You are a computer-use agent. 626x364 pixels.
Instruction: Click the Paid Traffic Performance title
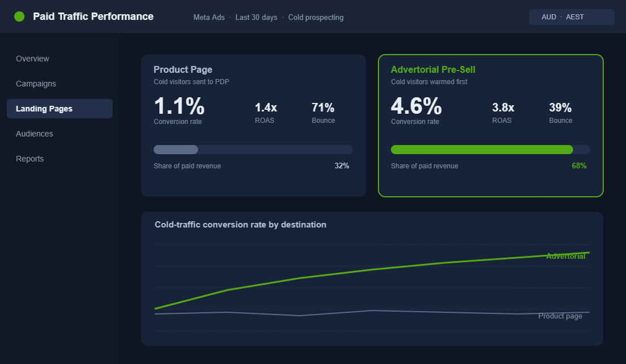tap(93, 16)
